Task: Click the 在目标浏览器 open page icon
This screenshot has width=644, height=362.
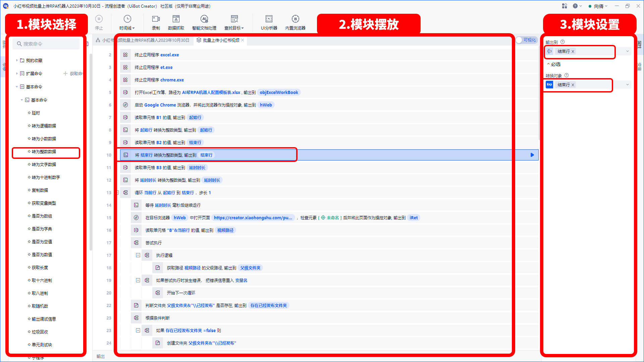Action: pyautogui.click(x=136, y=218)
